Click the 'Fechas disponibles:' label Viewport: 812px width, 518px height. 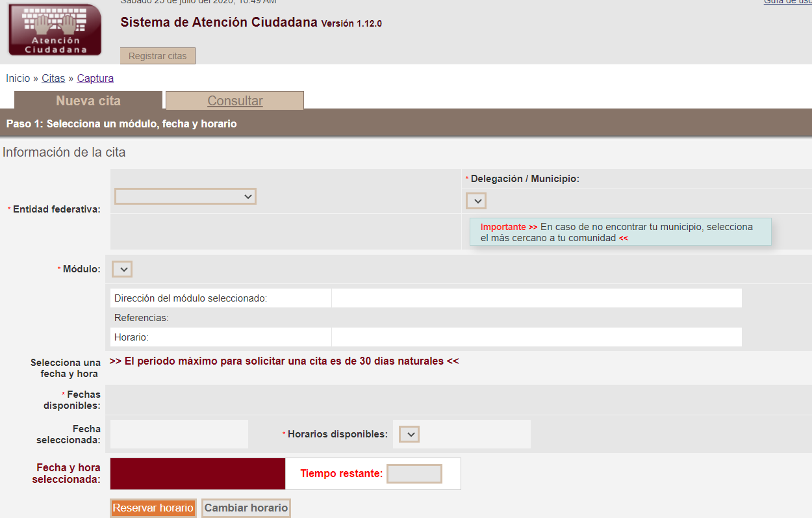point(72,400)
